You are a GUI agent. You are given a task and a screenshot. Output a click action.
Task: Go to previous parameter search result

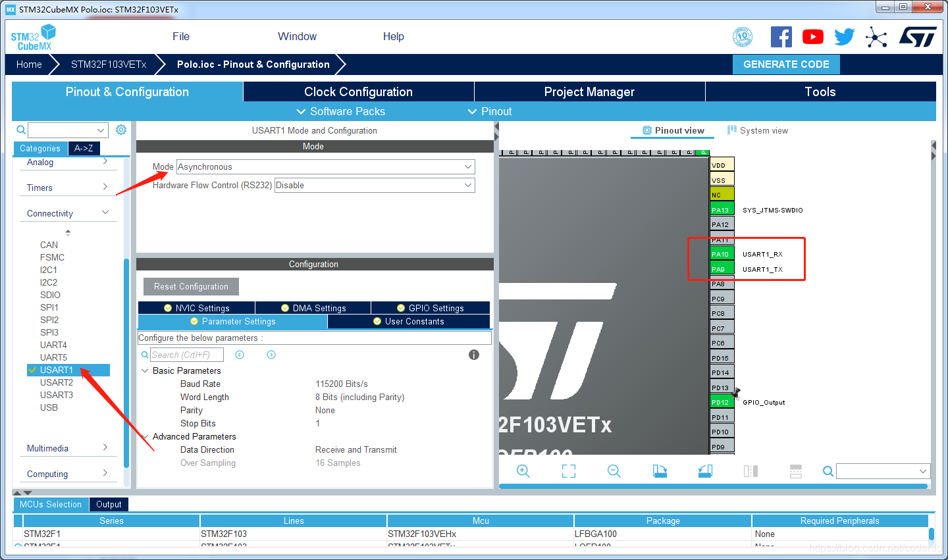240,355
